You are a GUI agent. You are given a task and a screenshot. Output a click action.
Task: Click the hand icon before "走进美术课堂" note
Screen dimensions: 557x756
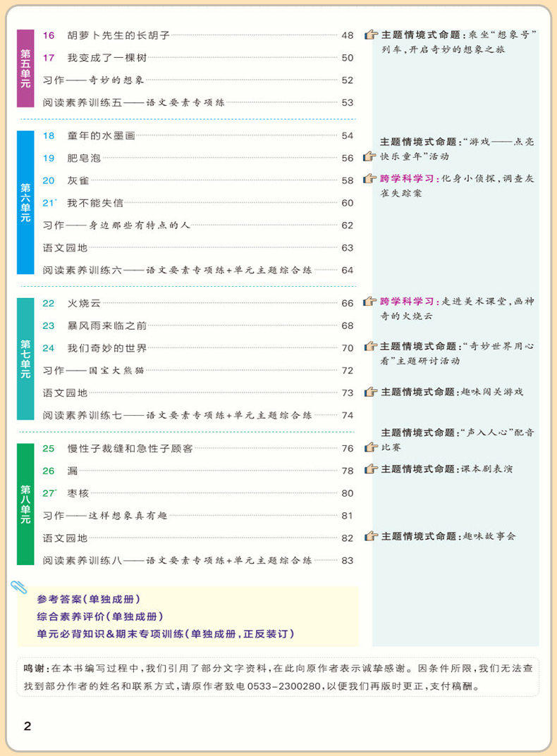(x=369, y=302)
